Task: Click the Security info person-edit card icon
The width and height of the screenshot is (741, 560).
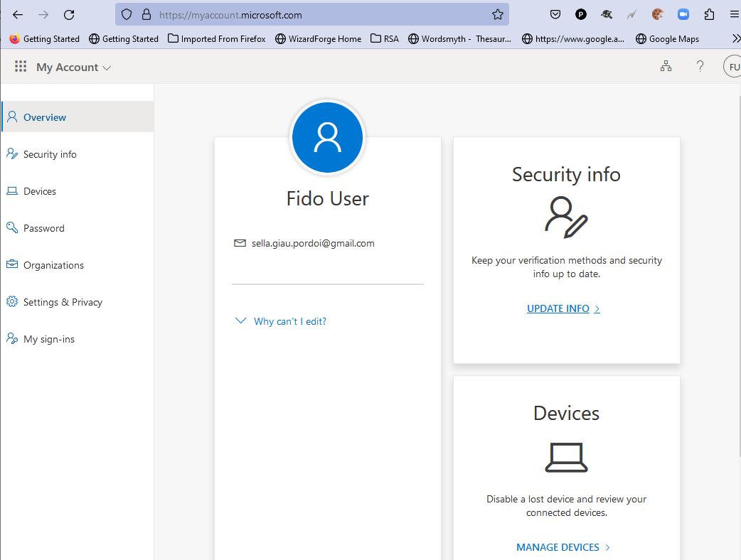Action: click(x=566, y=217)
